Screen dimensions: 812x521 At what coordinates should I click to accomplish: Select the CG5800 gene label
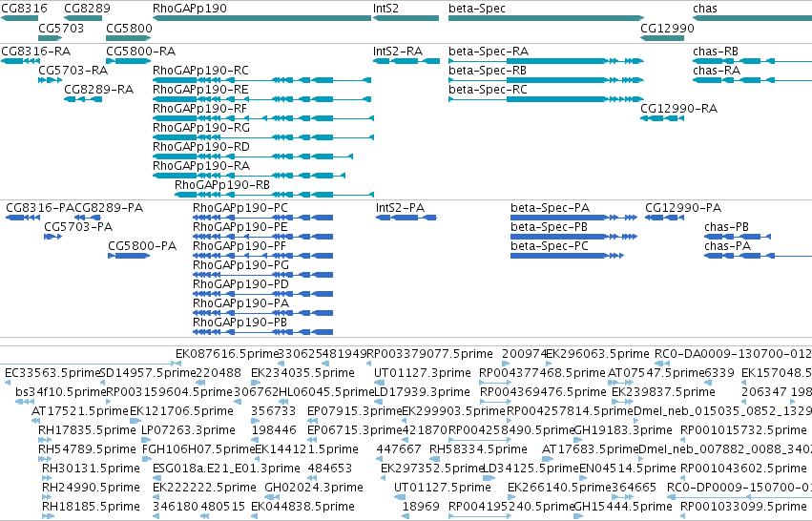tap(129, 28)
